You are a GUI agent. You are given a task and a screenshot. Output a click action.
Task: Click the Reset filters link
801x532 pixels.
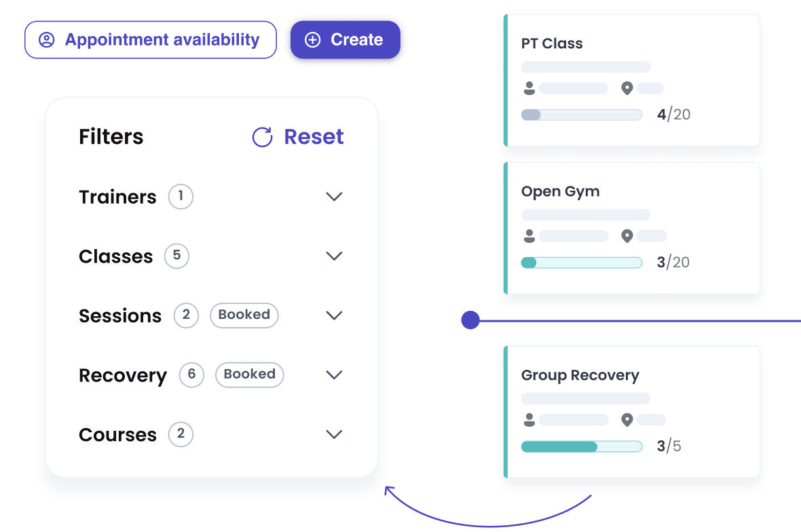click(313, 137)
